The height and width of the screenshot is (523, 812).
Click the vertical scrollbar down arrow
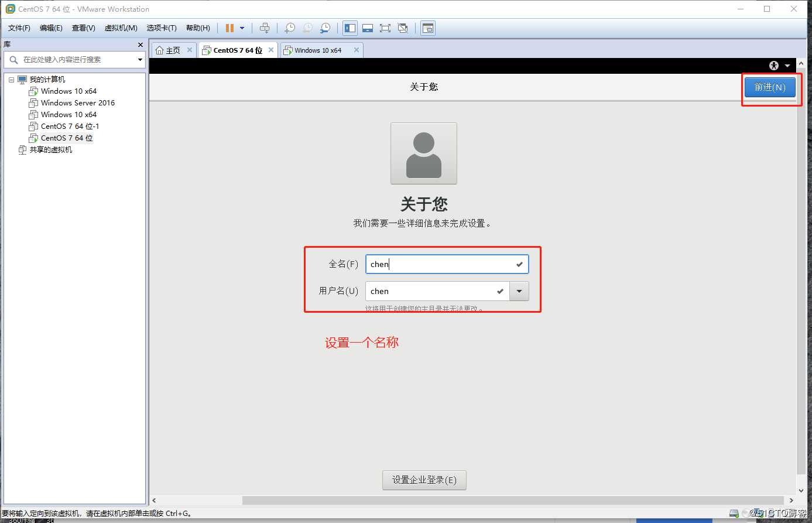[801, 490]
